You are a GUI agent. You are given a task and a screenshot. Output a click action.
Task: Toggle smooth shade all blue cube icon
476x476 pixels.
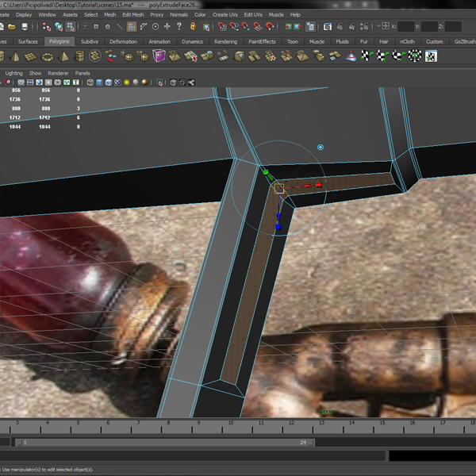pyautogui.click(x=99, y=83)
